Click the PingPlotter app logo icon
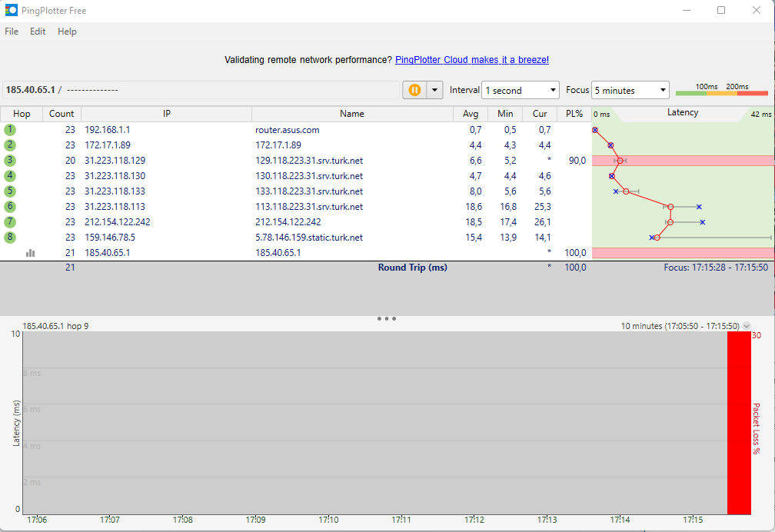This screenshot has width=775, height=532. tap(11, 10)
